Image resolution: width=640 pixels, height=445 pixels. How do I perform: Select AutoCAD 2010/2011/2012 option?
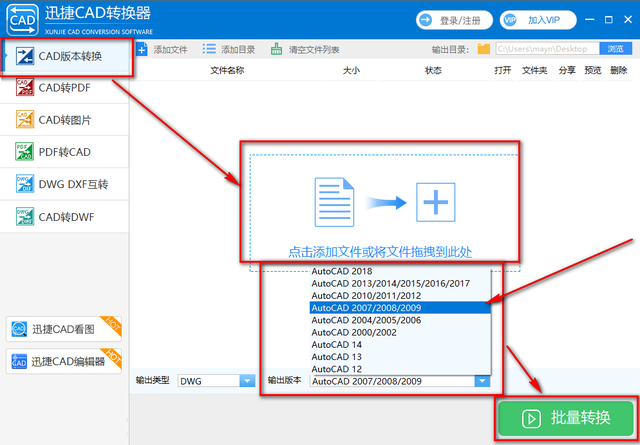click(x=400, y=296)
